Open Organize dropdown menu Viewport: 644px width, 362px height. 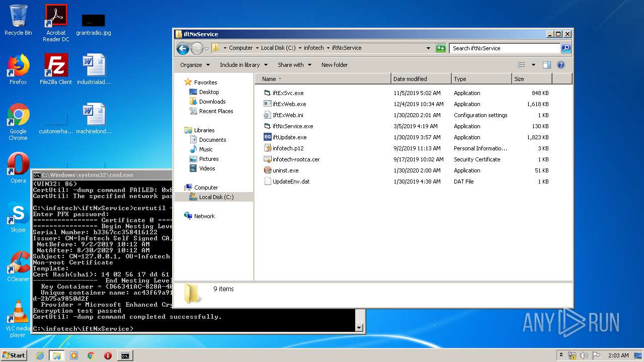coord(195,65)
